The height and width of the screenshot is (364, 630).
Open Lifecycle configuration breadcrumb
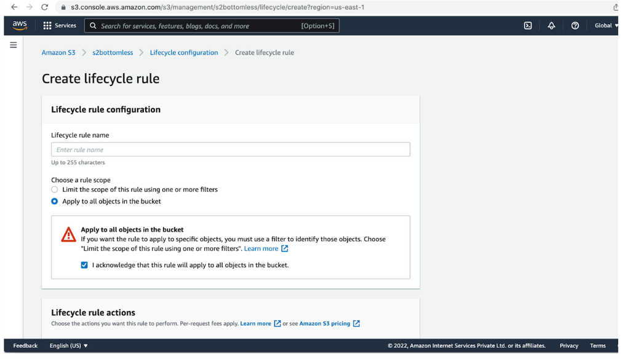tap(183, 53)
